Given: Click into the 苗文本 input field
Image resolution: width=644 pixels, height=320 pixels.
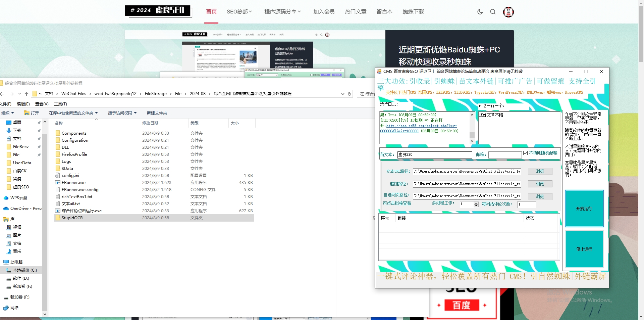Looking at the screenshot, I should point(435,155).
